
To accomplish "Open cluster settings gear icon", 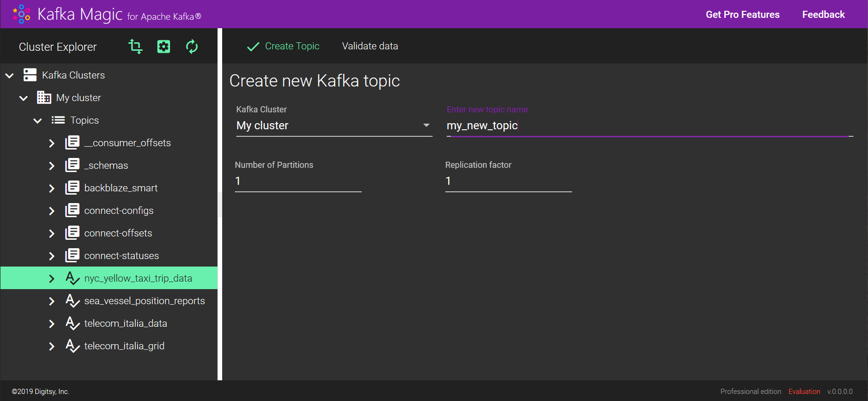I will 163,47.
